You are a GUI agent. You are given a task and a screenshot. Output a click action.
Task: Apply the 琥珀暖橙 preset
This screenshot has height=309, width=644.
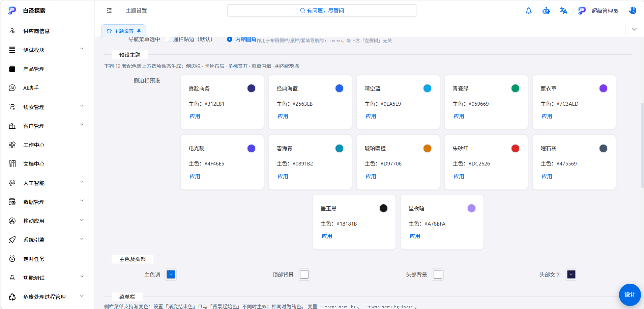point(371,177)
